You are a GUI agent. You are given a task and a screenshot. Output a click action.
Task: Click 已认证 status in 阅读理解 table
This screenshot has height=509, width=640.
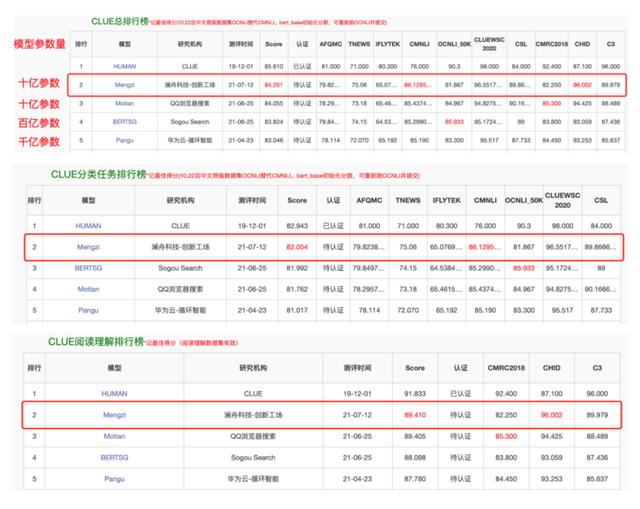click(460, 393)
